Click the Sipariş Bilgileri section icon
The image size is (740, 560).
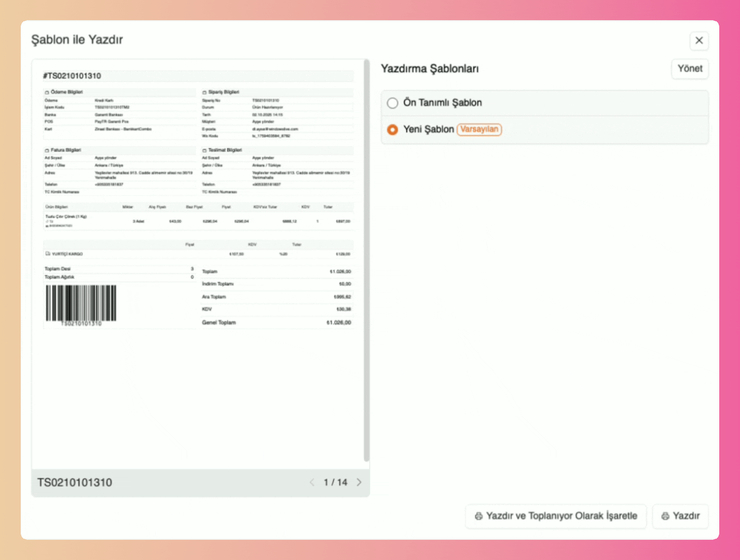(x=204, y=92)
